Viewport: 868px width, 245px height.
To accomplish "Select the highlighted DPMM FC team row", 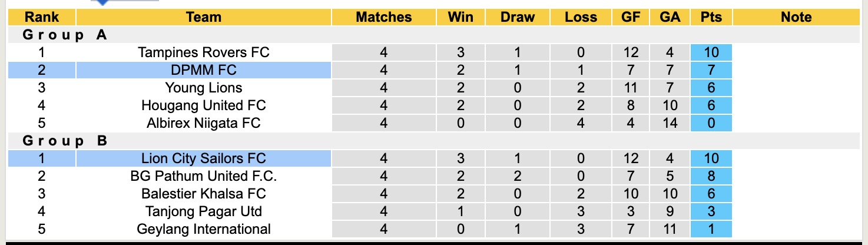I will 203,70.
